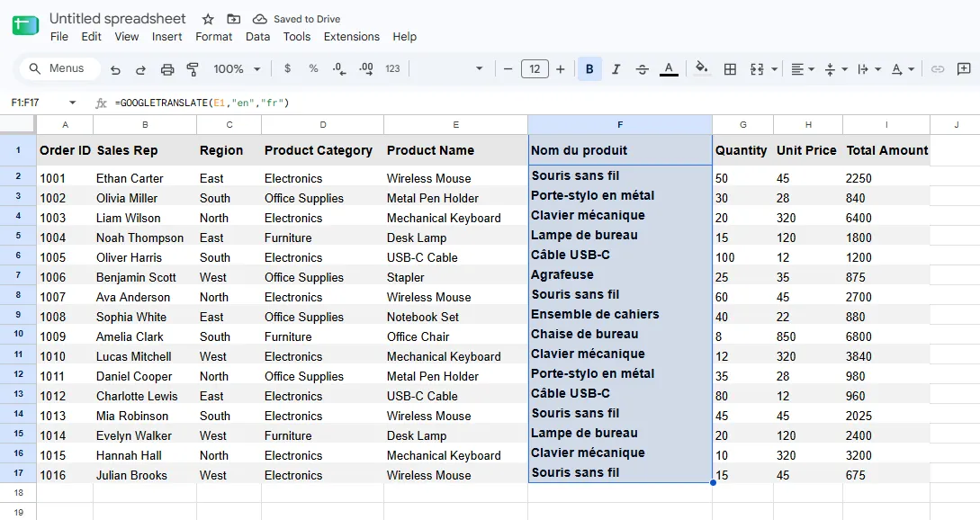Open the Data menu

[x=257, y=37]
